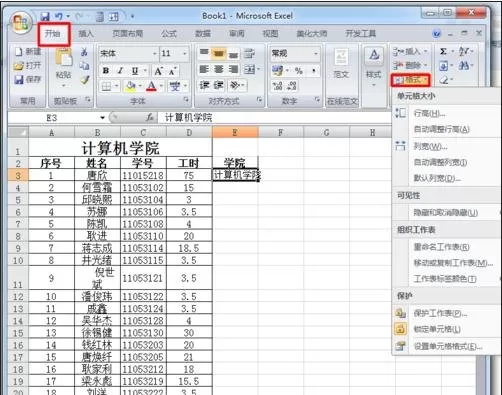Open the font name dropdown (宋体)
502x395 pixels.
coord(154,53)
